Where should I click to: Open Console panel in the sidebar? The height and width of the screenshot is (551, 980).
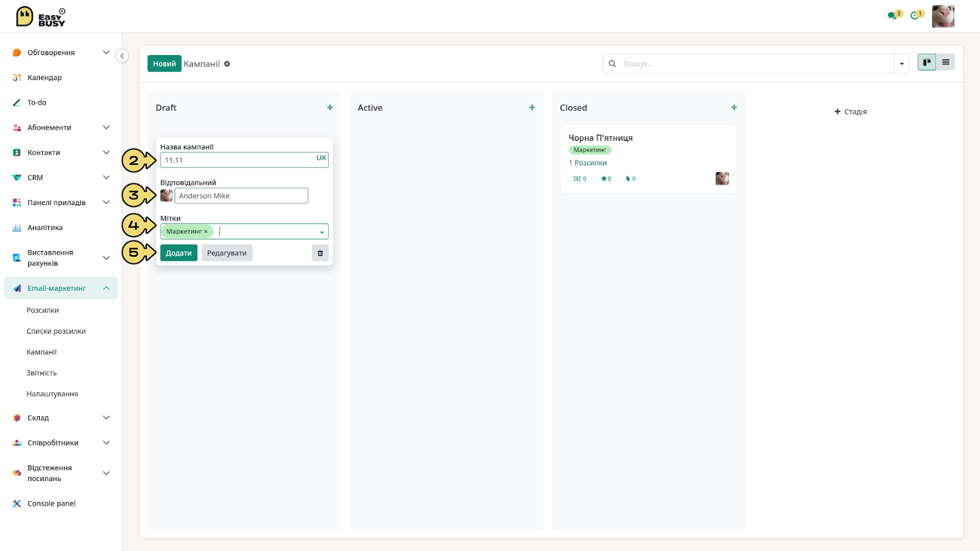[51, 504]
